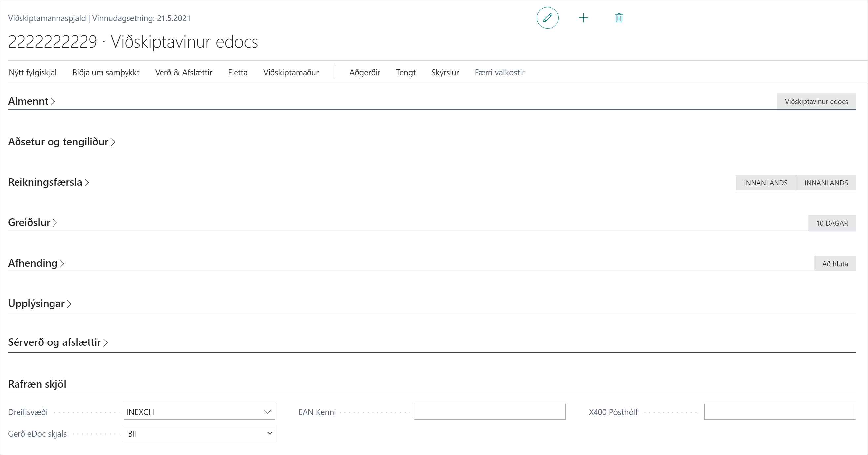Open the Aðgerðir menu
Screen dimensions: 868x455
365,72
